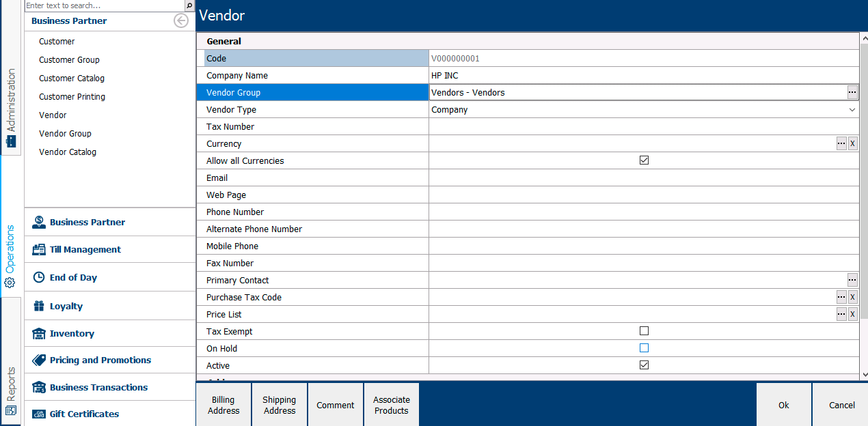Open the Business Transactions module

pos(110,387)
